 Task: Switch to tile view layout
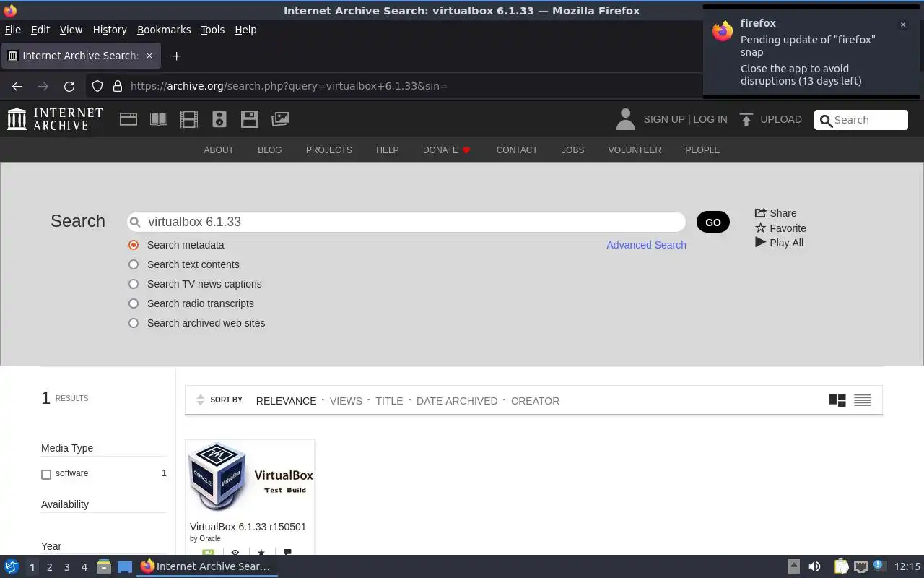click(x=837, y=400)
